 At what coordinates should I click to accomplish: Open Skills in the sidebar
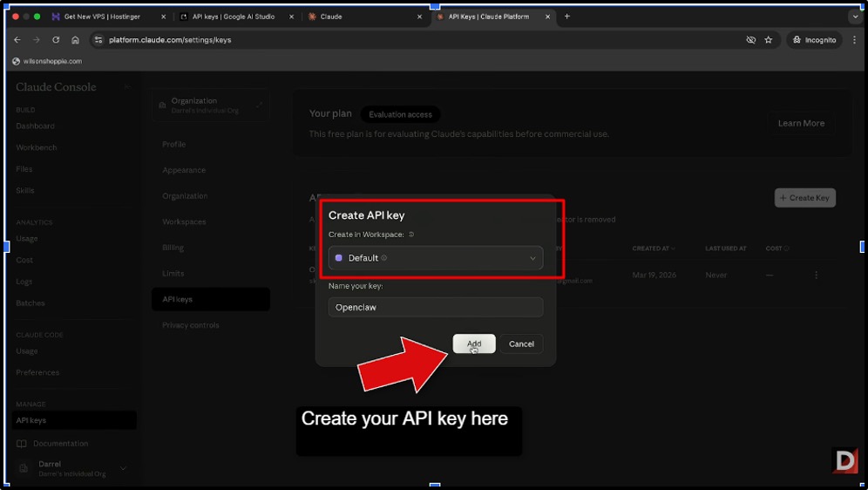tap(25, 190)
